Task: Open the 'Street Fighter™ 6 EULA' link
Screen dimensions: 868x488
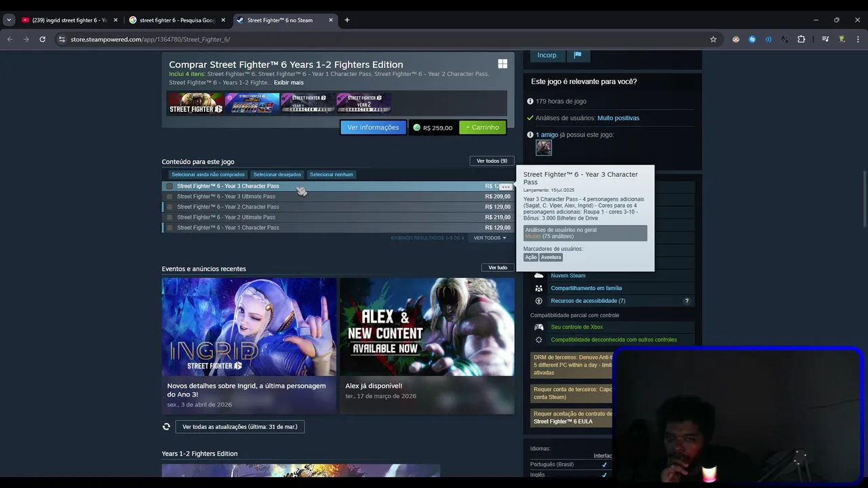Action: [563, 422]
